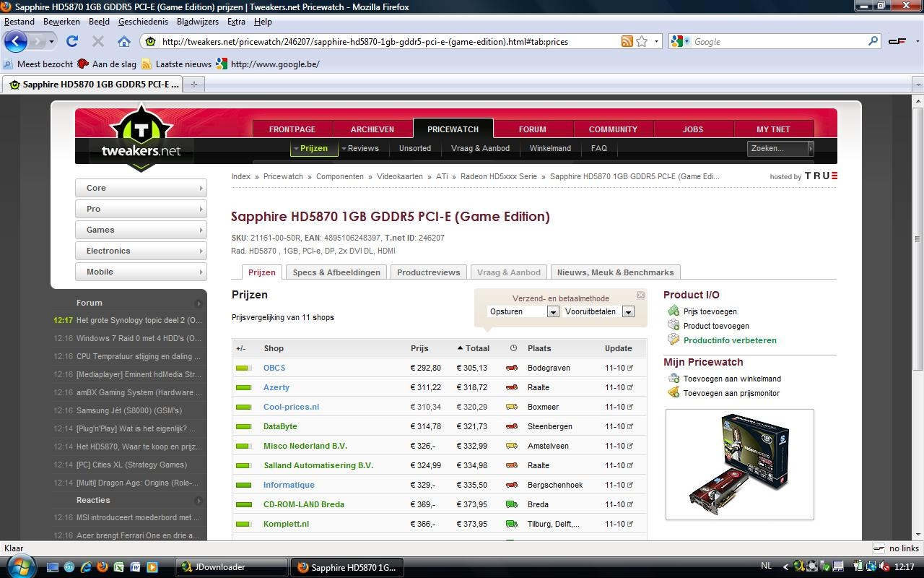The width and height of the screenshot is (924, 578).
Task: Click the Videokaarten breadcrumb link
Action: [400, 176]
